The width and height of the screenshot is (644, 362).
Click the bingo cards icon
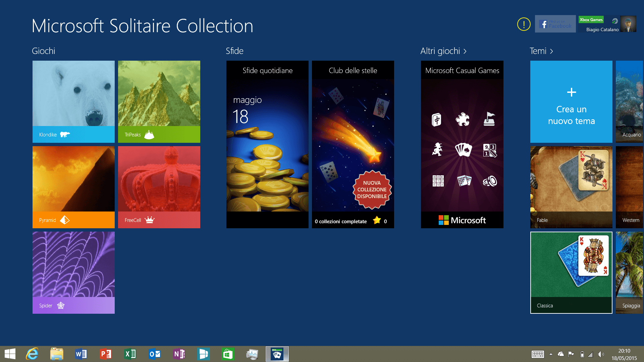click(464, 181)
